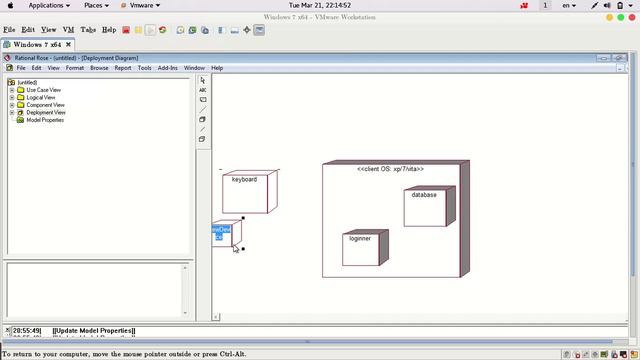640x360 pixels.
Task: Click the highlighted NewDevice name field
Action: (221, 233)
